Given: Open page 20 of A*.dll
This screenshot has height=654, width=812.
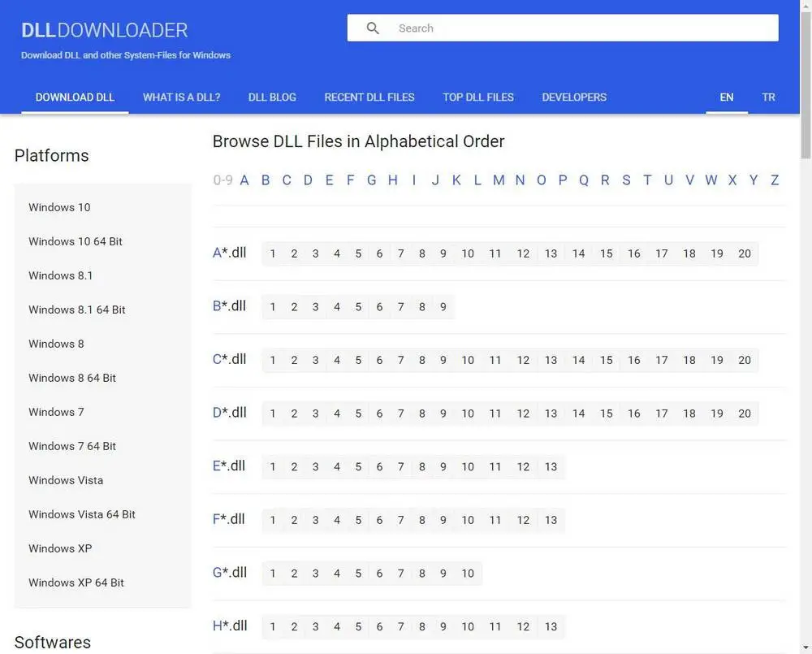Looking at the screenshot, I should (745, 253).
